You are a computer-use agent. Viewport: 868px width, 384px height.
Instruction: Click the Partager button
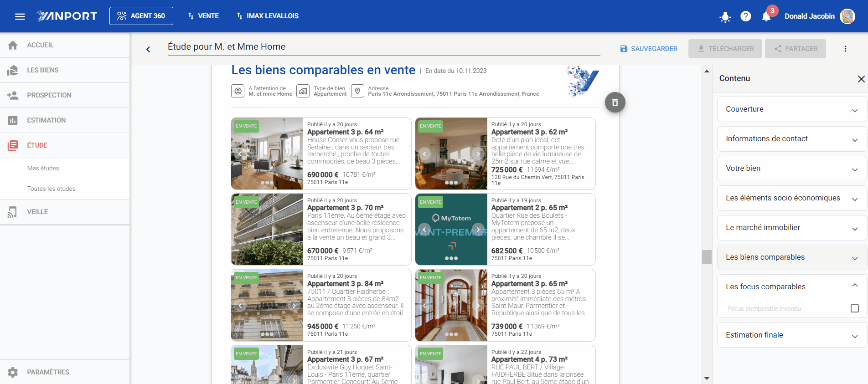point(796,49)
